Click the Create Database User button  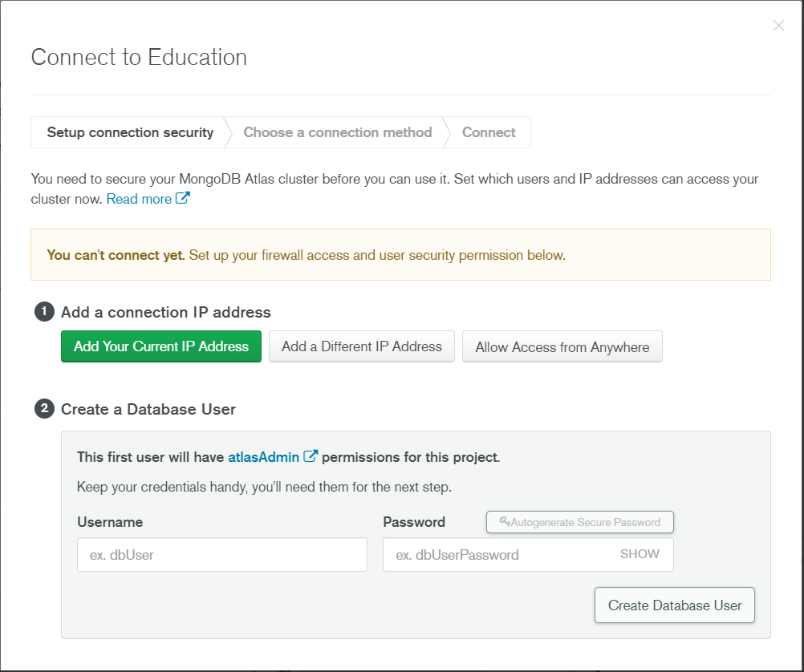pyautogui.click(x=675, y=605)
